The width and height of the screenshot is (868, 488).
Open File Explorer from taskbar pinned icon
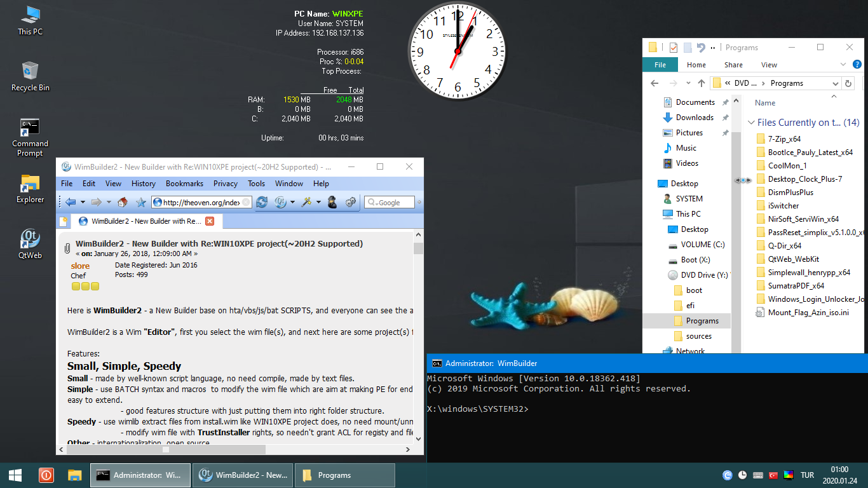75,475
